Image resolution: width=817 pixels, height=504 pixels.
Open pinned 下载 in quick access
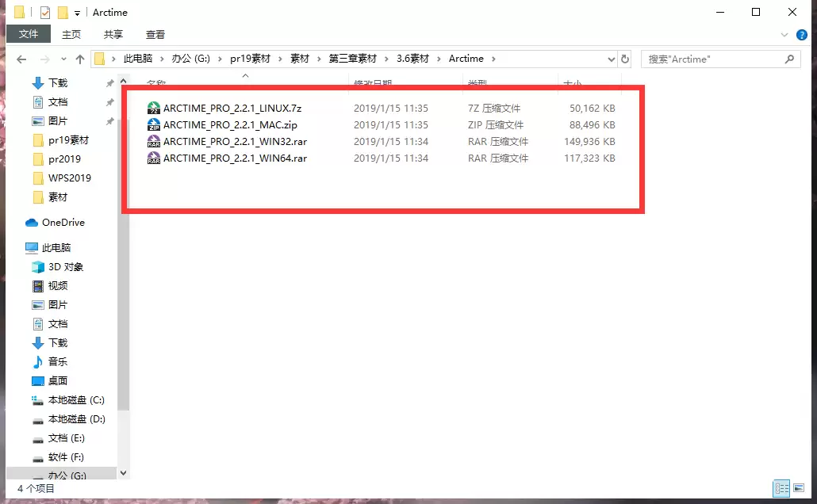point(58,82)
